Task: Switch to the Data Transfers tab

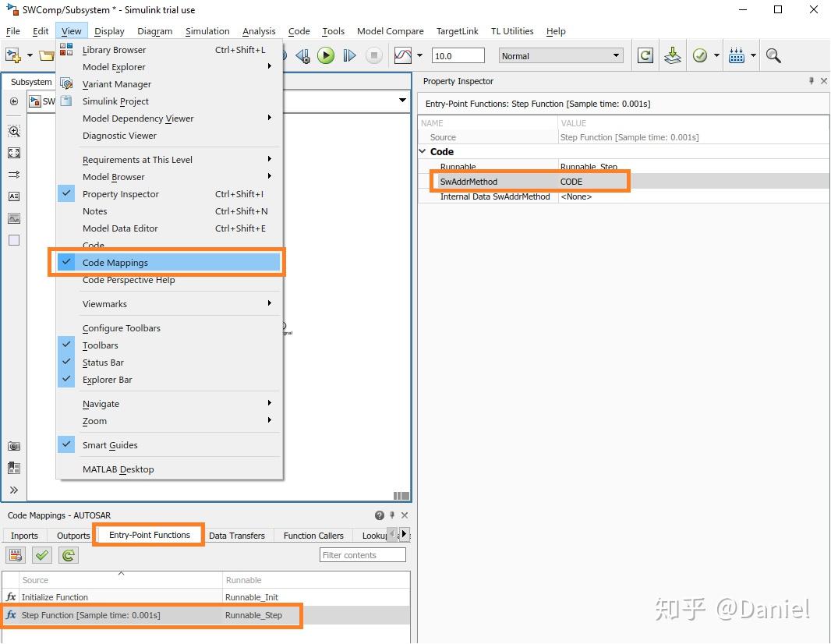Action: [x=237, y=536]
